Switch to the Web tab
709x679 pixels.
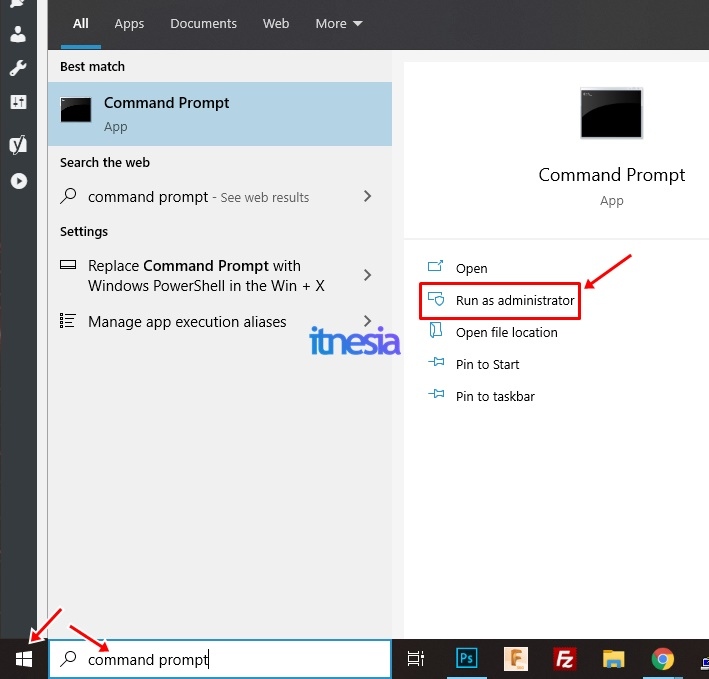(x=276, y=24)
